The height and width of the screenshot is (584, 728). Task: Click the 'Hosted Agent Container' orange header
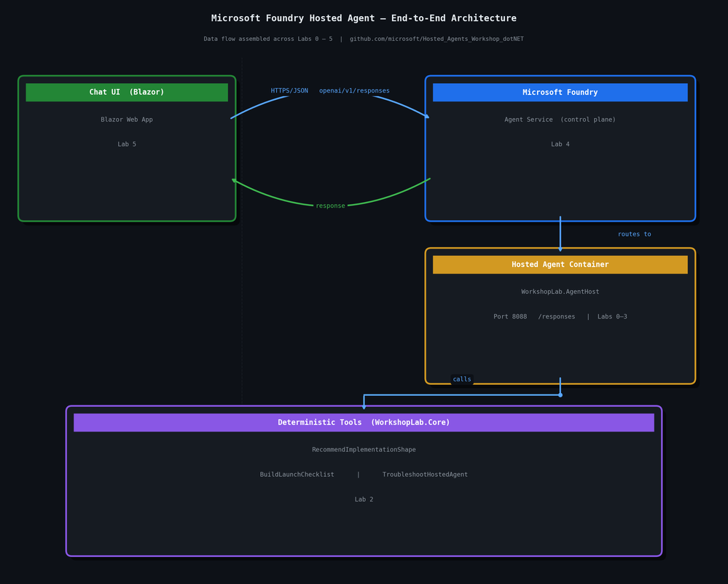[560, 265]
